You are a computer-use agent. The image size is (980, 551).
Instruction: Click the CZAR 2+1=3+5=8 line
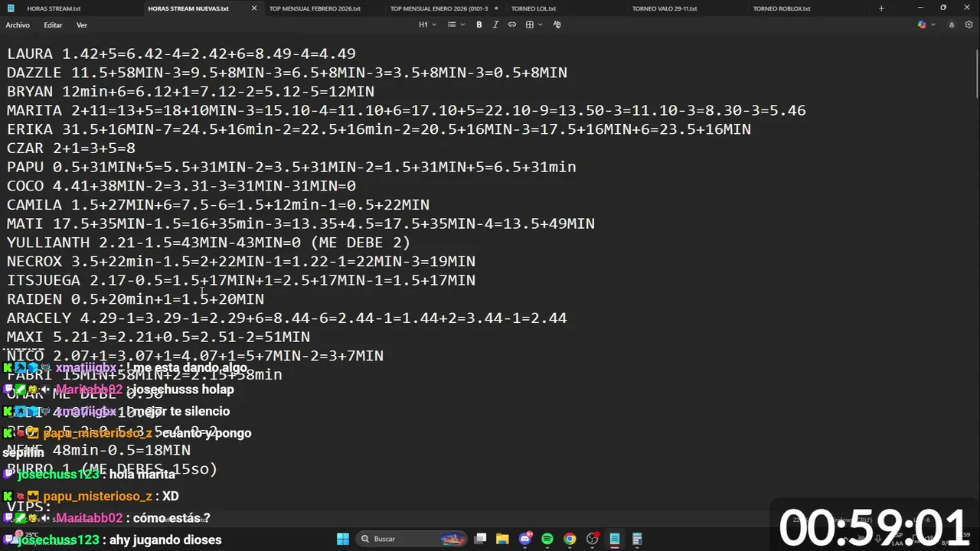pyautogui.click(x=71, y=148)
